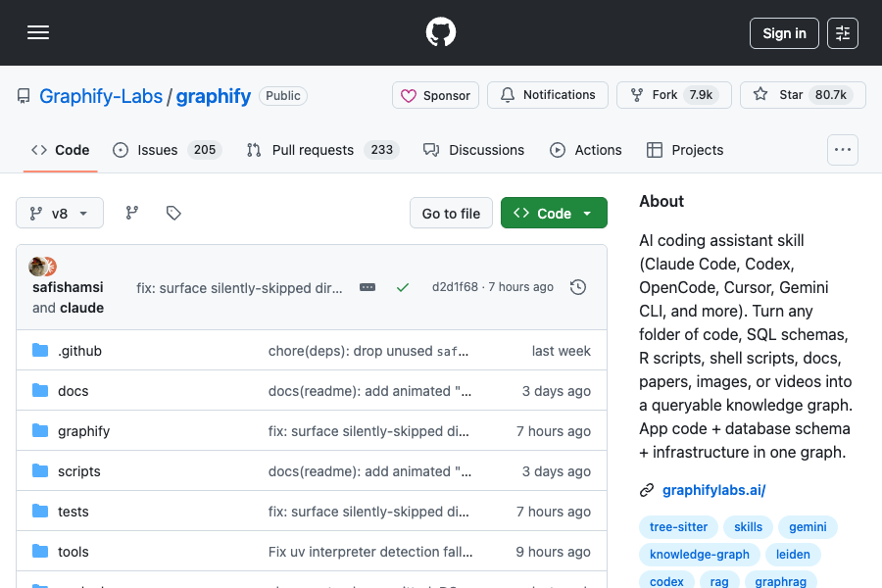Click the Sign in button

[x=784, y=33]
